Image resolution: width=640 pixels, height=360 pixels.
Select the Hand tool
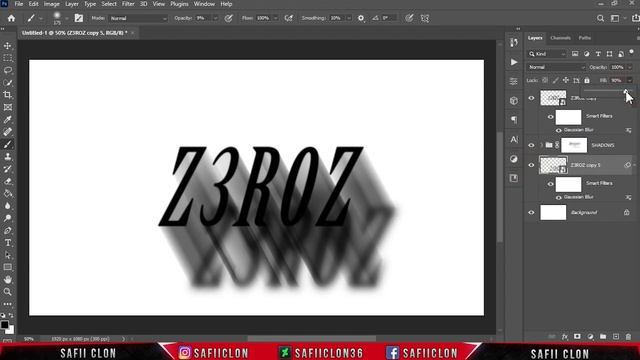pos(7,280)
